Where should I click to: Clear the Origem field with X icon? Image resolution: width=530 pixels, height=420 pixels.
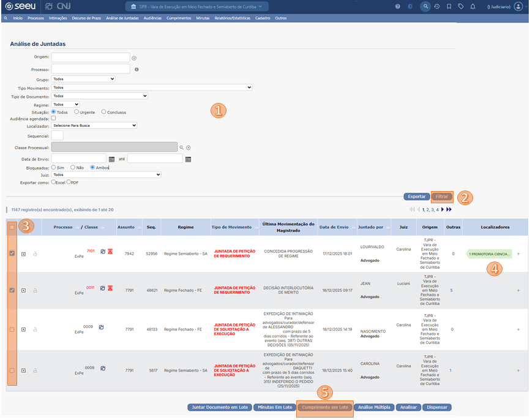coord(134,58)
